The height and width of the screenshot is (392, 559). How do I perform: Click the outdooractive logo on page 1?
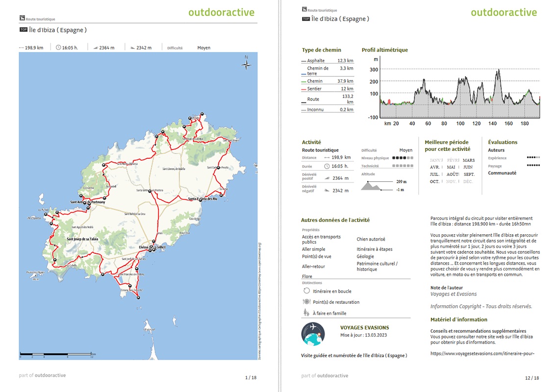pos(221,12)
